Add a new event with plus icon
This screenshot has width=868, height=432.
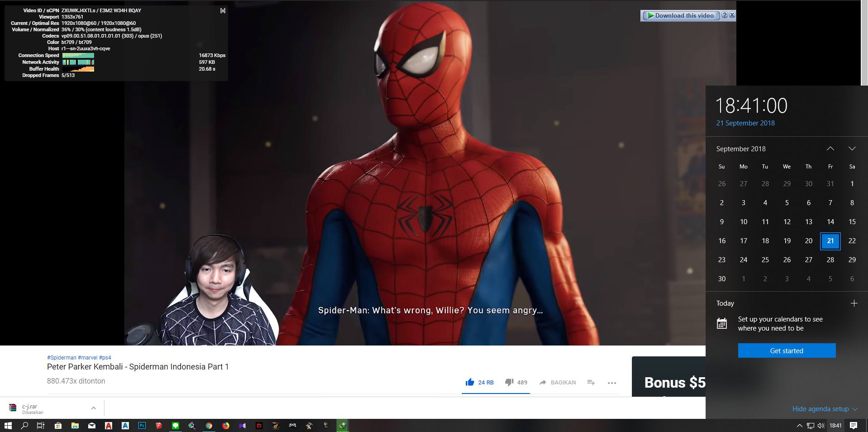pos(854,303)
